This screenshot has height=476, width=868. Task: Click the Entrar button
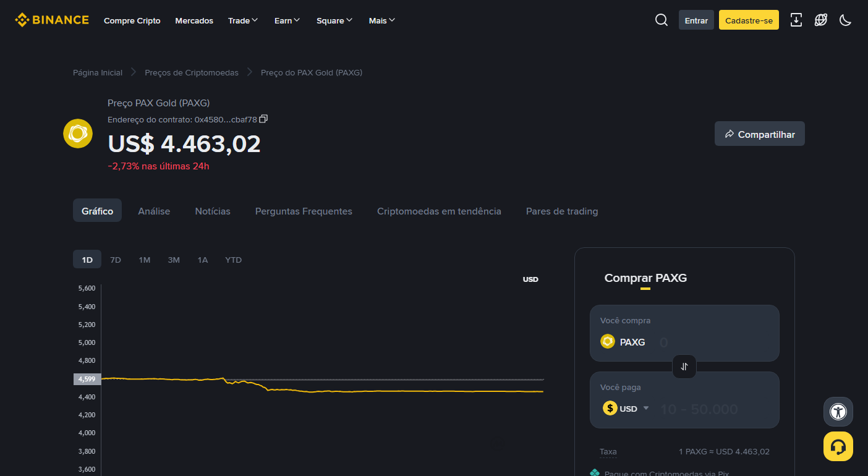click(696, 20)
